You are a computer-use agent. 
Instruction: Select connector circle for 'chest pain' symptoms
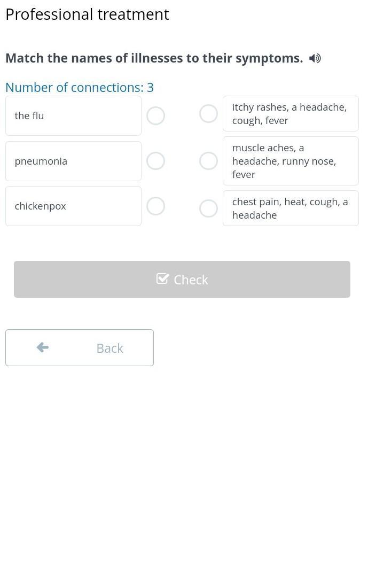tap(208, 208)
